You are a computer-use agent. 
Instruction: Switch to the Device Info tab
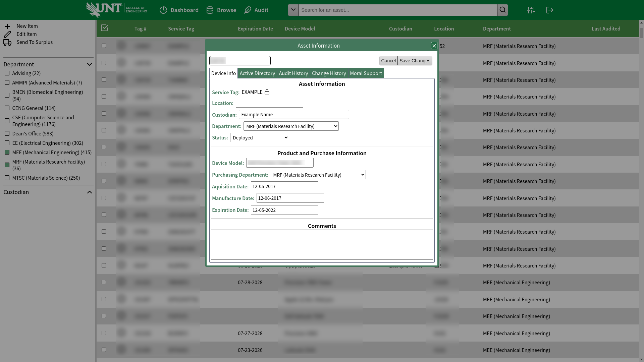tap(223, 73)
